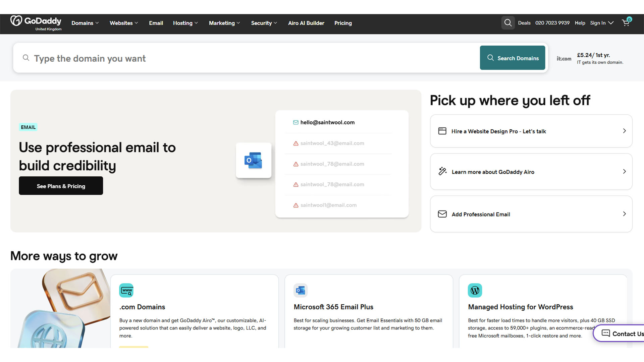Open the Pricing menu item
This screenshot has width=644, height=362.
(343, 23)
